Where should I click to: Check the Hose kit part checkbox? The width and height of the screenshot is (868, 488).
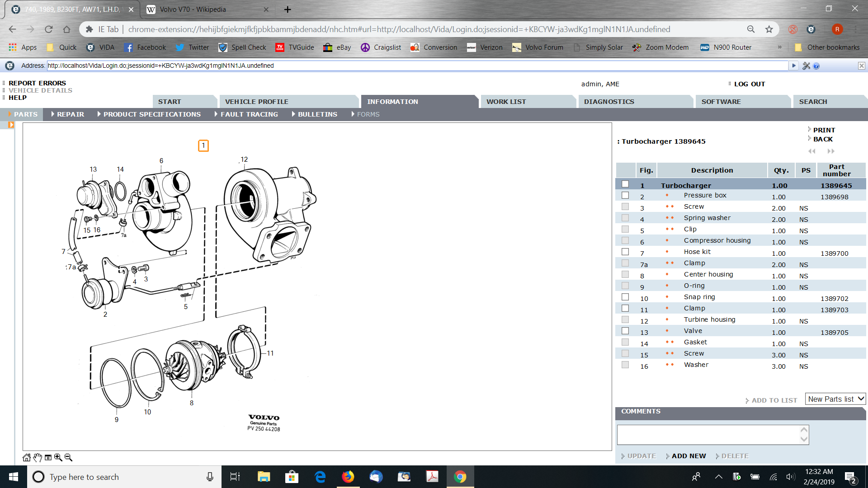point(625,252)
